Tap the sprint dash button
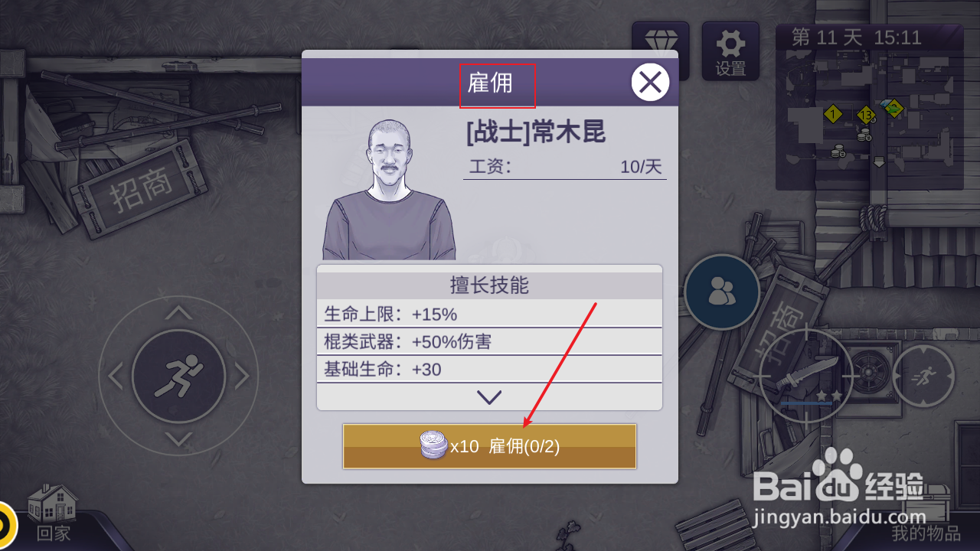 click(x=924, y=376)
